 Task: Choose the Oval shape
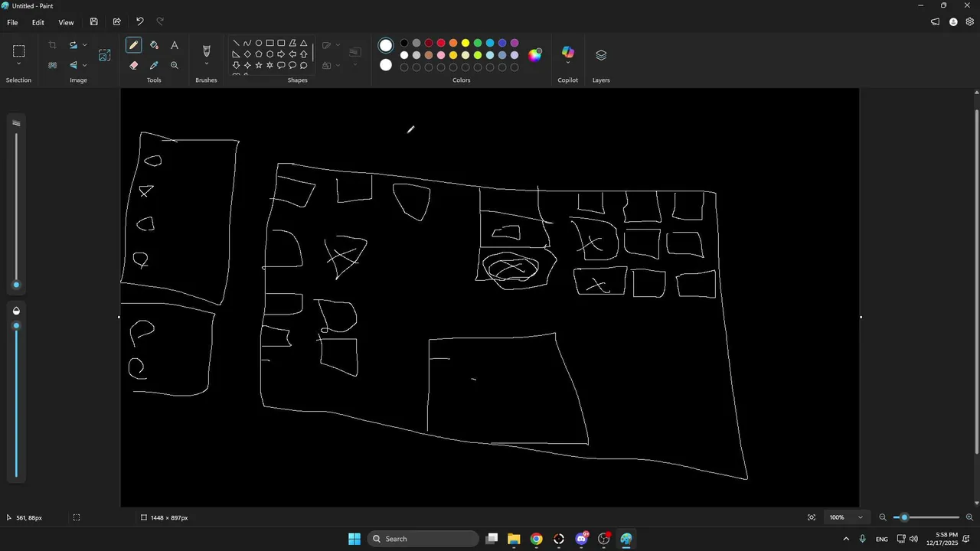coord(259,43)
